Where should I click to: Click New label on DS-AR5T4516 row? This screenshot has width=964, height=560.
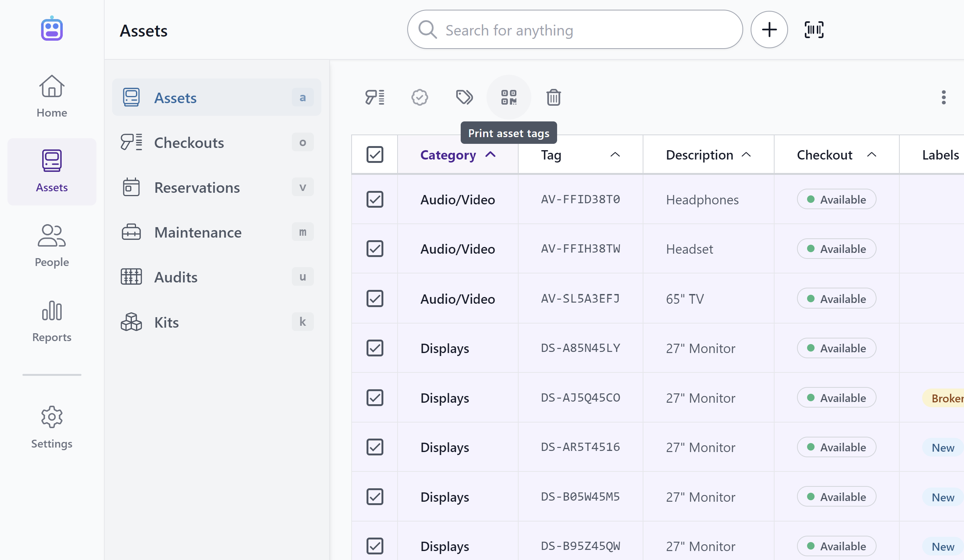pos(943,447)
